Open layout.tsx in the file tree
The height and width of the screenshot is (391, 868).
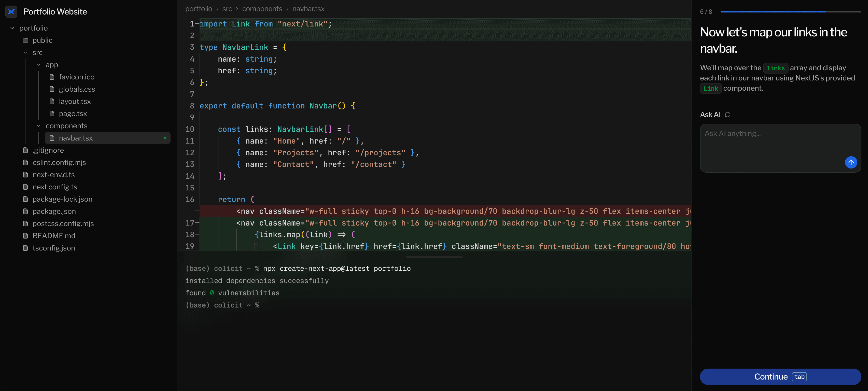pos(75,102)
